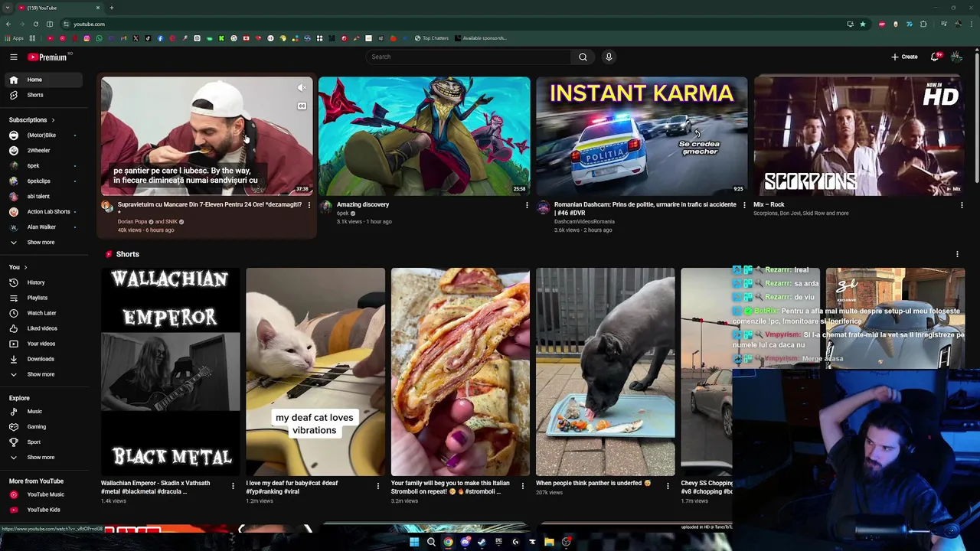The width and height of the screenshot is (980, 551).
Task: Open browser extensions puzzle icon
Action: tap(923, 24)
